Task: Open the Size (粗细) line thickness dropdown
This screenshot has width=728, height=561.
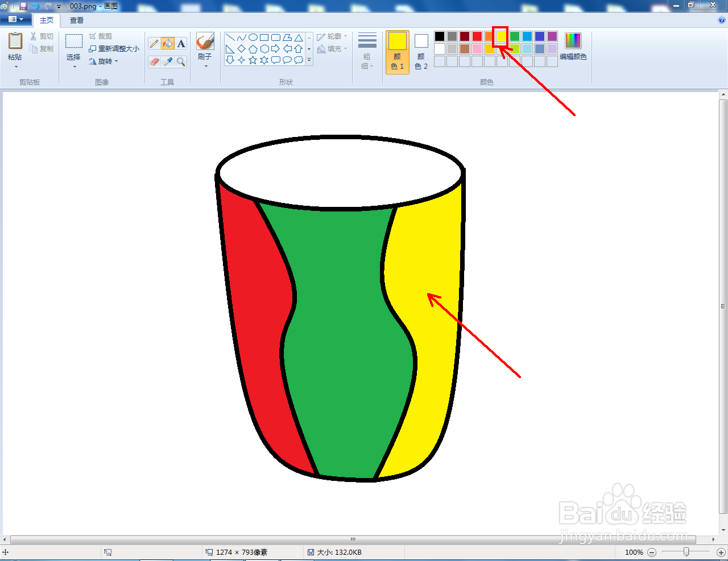Action: point(367,52)
